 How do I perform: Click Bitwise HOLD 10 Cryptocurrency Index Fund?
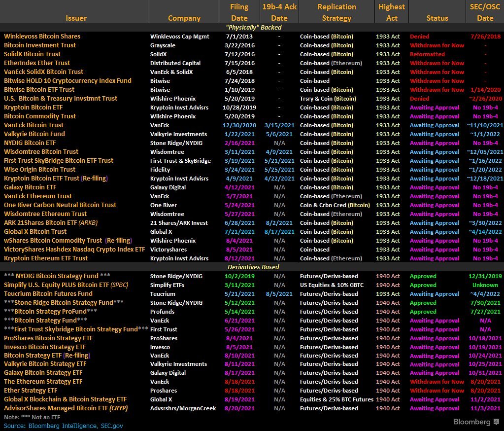coord(67,81)
